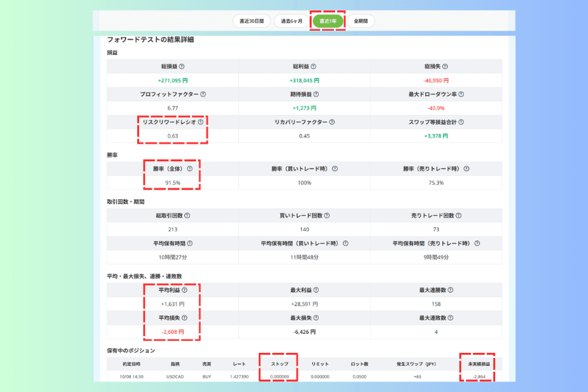Viewport: 588px width, 392px height.
Task: Select the max profit +28,591 円
Action: click(304, 304)
